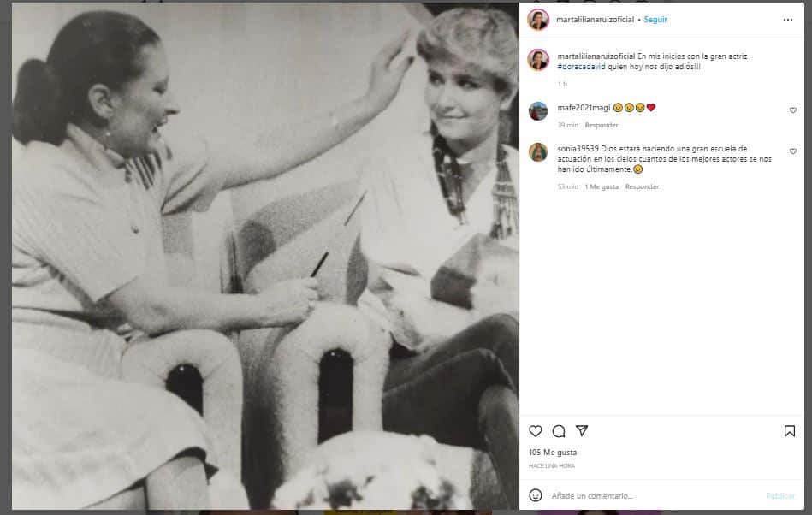
Task: Open the three-dot more options menu
Action: coord(787,20)
